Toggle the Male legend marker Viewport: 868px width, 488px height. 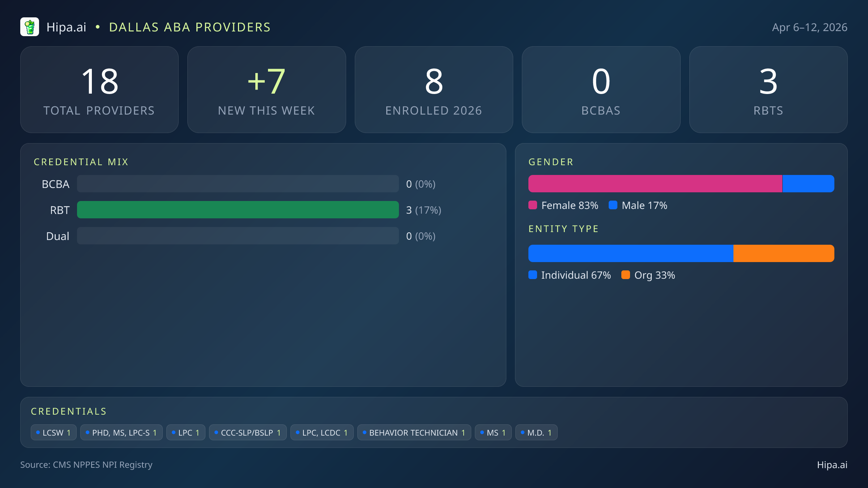click(x=613, y=205)
